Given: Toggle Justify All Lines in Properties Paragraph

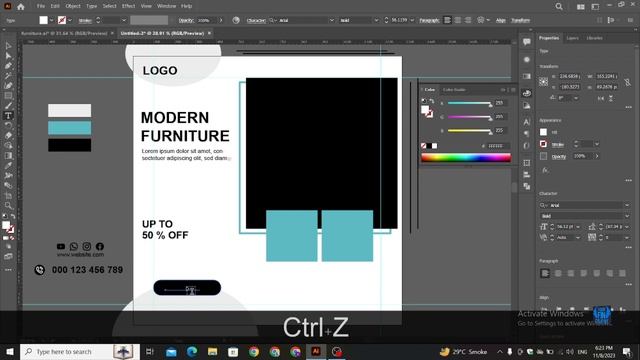Looking at the screenshot, I should pos(622,273).
